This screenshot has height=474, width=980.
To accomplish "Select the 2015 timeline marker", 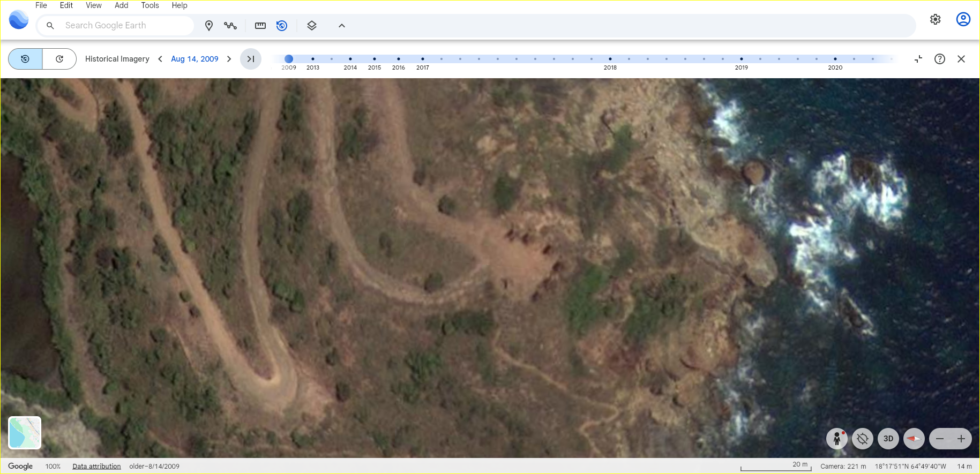I will [375, 59].
